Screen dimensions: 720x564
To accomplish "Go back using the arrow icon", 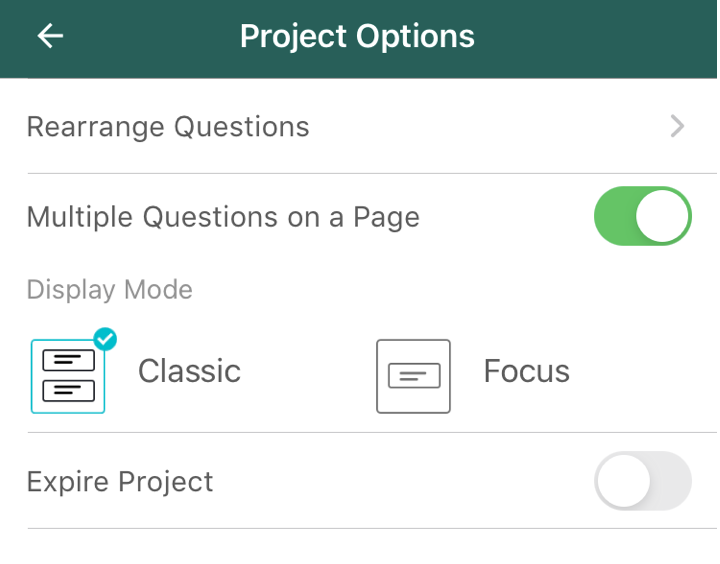I will pos(50,37).
